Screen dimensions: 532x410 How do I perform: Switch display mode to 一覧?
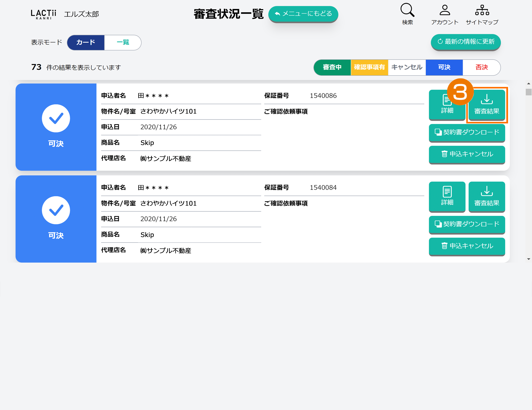pyautogui.click(x=123, y=42)
